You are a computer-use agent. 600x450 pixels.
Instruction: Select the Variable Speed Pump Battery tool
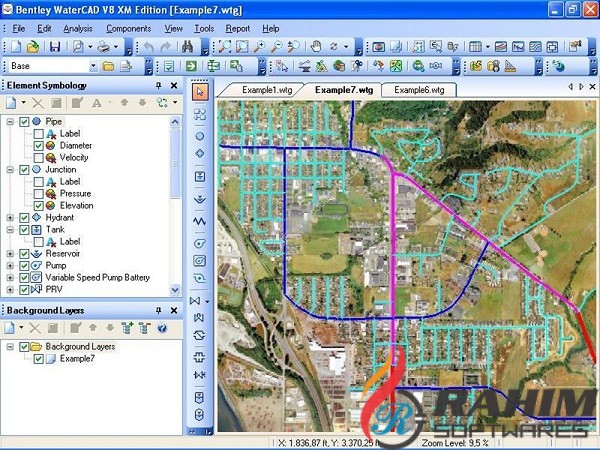tap(200, 261)
